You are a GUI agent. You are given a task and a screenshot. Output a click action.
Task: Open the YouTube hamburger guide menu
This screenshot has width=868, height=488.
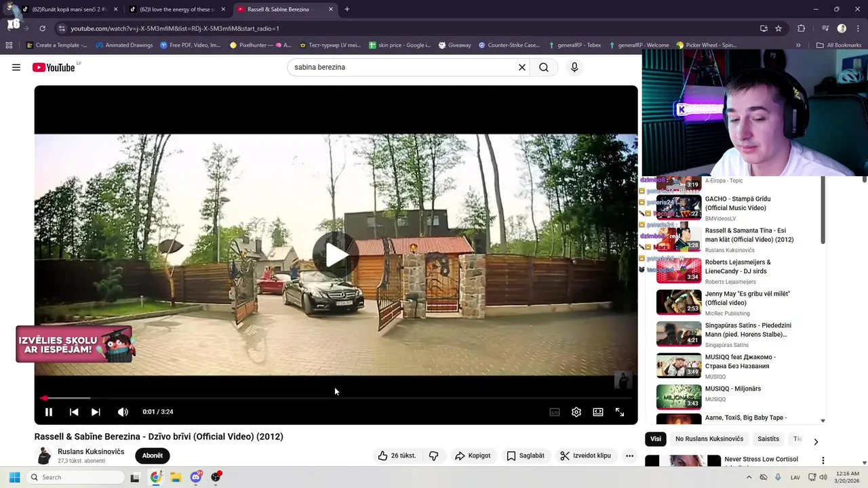16,67
